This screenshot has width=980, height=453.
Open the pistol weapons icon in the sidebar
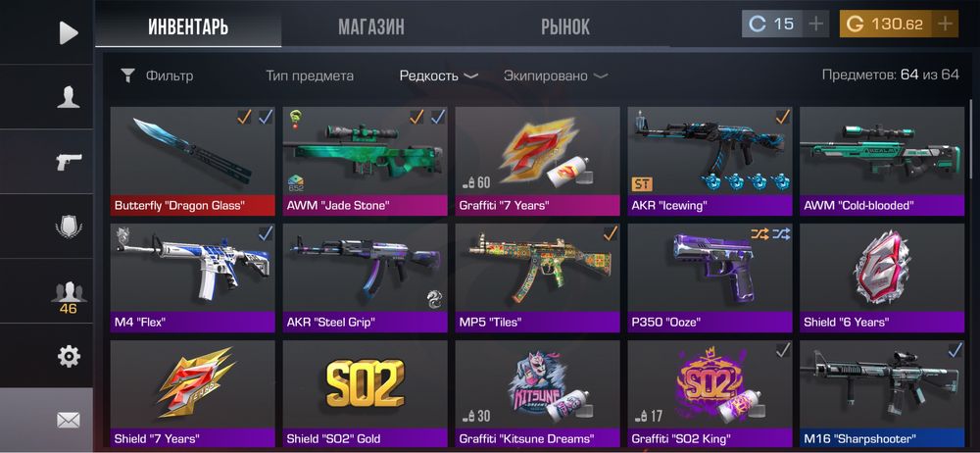[69, 162]
